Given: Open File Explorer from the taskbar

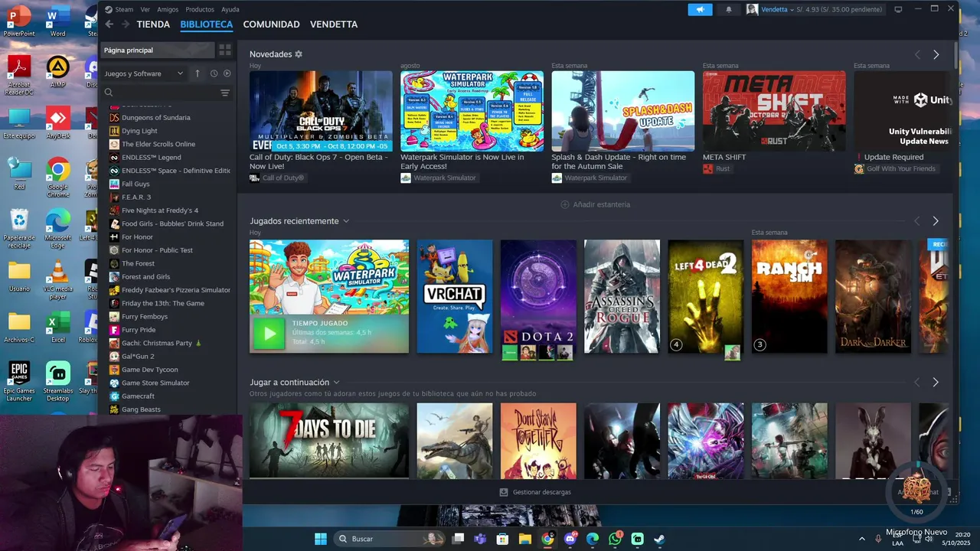Looking at the screenshot, I should click(x=525, y=539).
